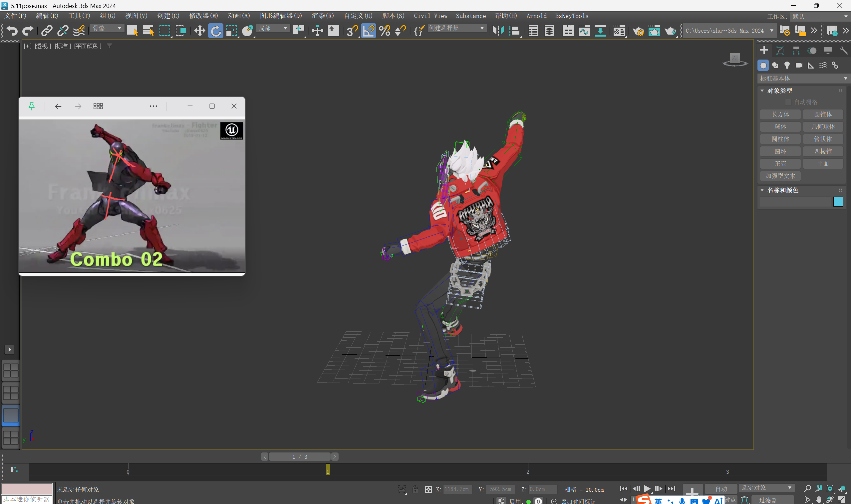851x504 pixels.
Task: Click the 球体 sphere button
Action: coord(780,127)
